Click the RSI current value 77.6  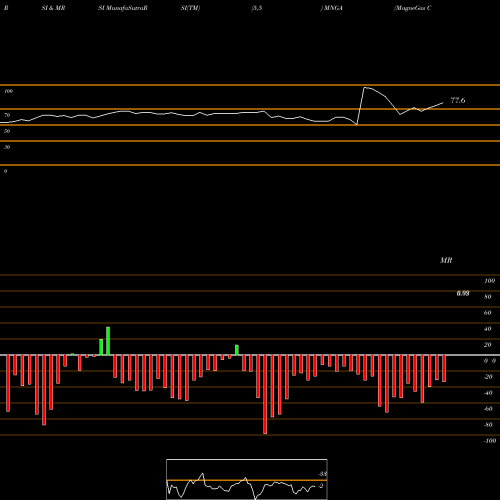click(x=458, y=100)
